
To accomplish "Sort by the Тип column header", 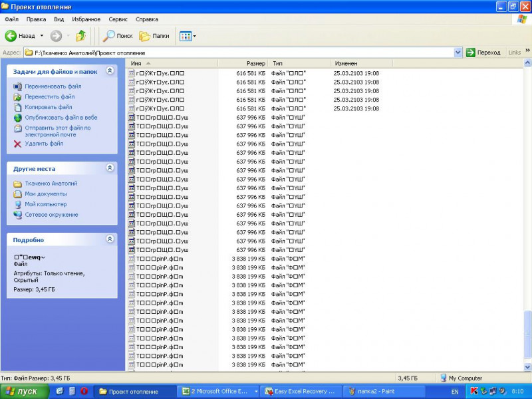I will 299,63.
